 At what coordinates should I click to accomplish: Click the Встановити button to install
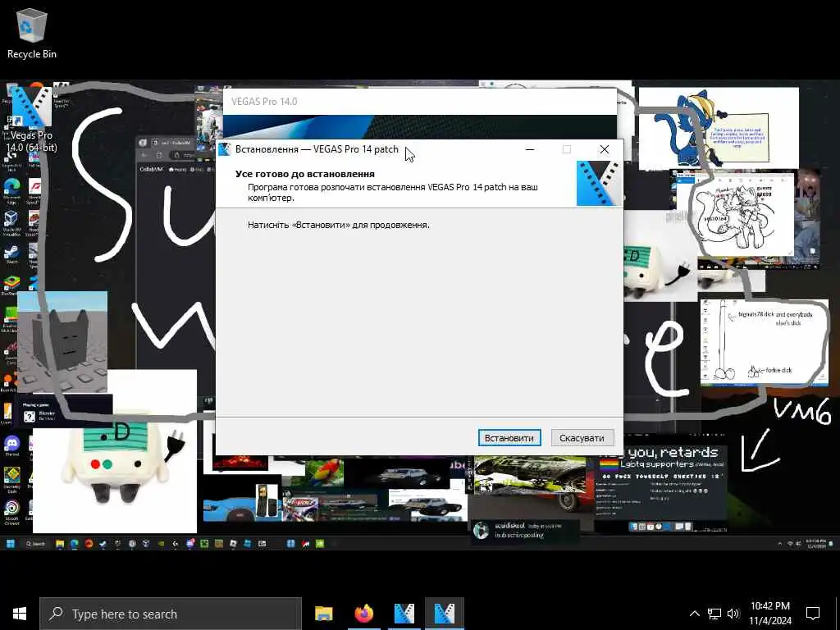(x=509, y=438)
